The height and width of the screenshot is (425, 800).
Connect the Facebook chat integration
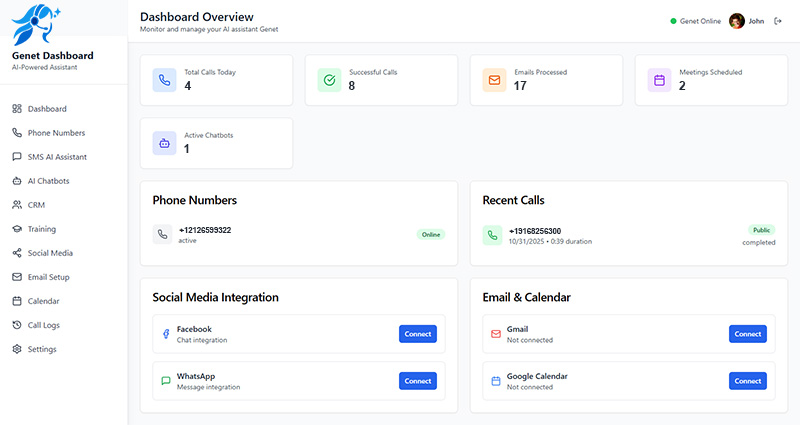point(418,334)
